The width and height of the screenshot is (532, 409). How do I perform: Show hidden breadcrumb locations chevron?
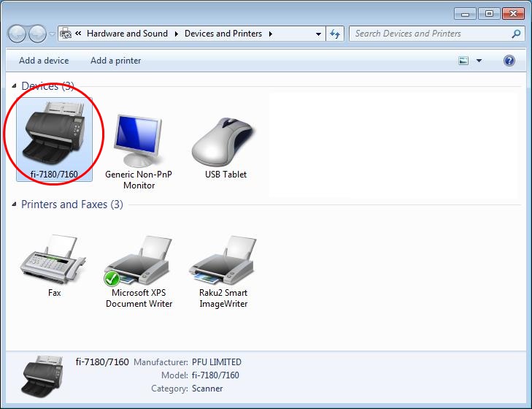tap(78, 34)
